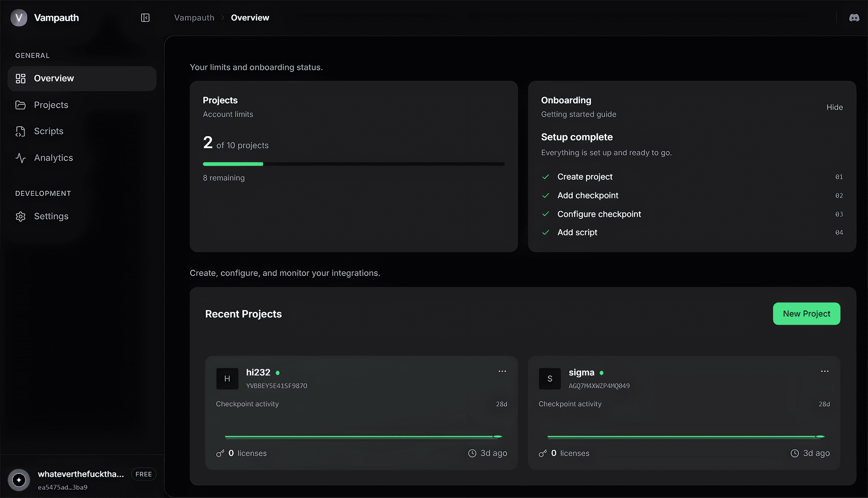
Task: Click the green status dot beside hi232
Action: (x=278, y=373)
